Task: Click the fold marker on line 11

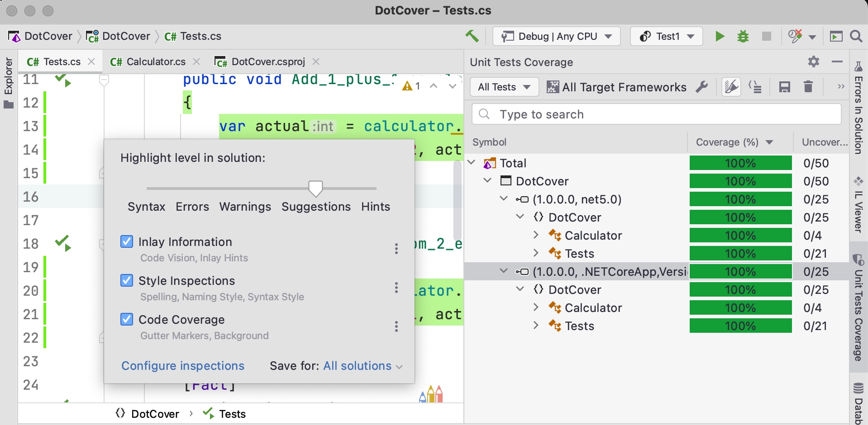Action: coord(104,81)
